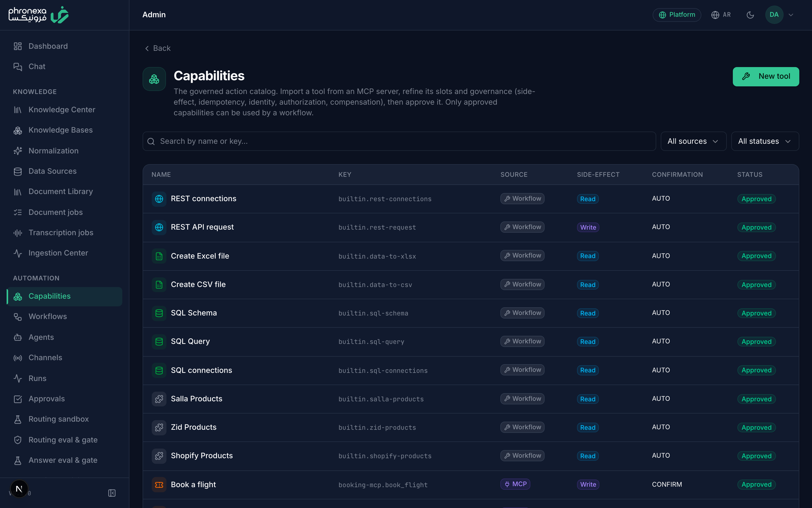Open Routing sandbox
Image resolution: width=812 pixels, height=508 pixels.
(x=64, y=419)
